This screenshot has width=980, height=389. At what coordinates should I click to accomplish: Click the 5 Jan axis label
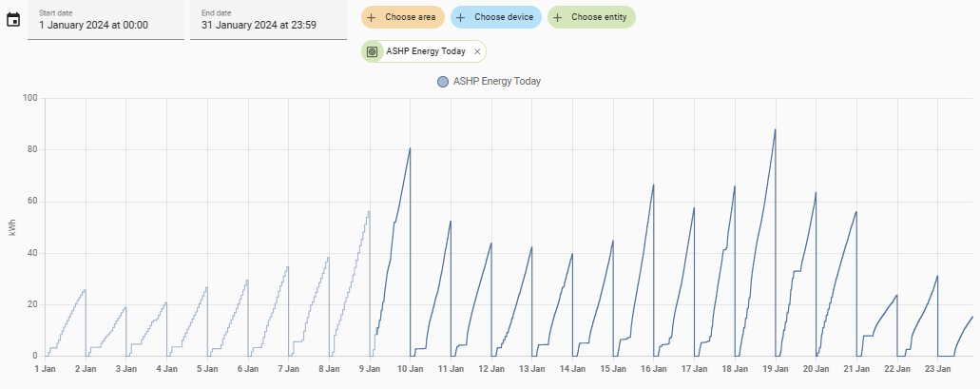pos(207,369)
